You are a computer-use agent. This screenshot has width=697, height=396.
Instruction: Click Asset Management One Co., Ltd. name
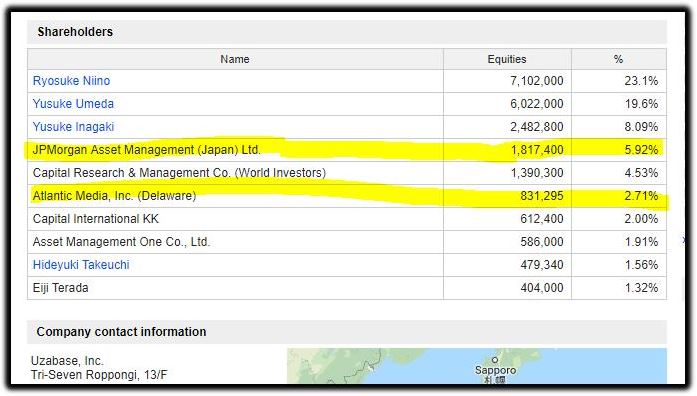pyautogui.click(x=121, y=242)
